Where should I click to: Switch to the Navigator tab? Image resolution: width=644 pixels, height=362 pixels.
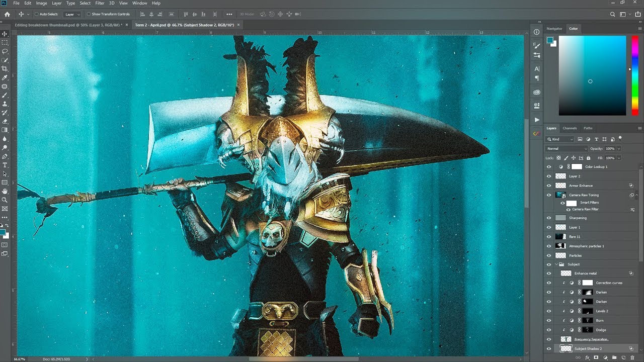tap(554, 29)
